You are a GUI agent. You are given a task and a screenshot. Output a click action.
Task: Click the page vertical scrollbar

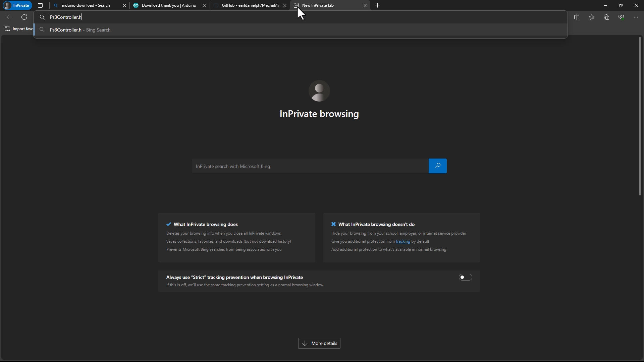(640, 116)
